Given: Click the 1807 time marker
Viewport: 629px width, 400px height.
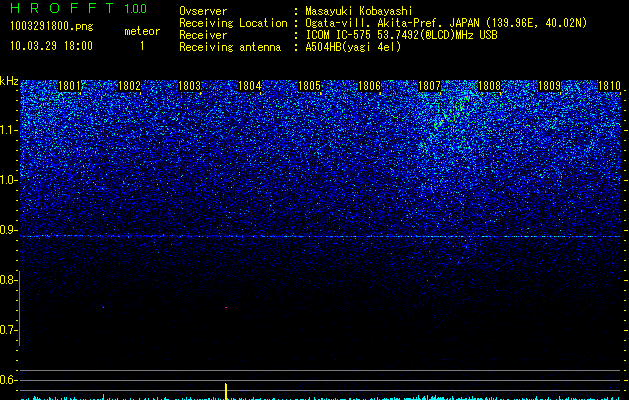Looking at the screenshot, I should (429, 86).
